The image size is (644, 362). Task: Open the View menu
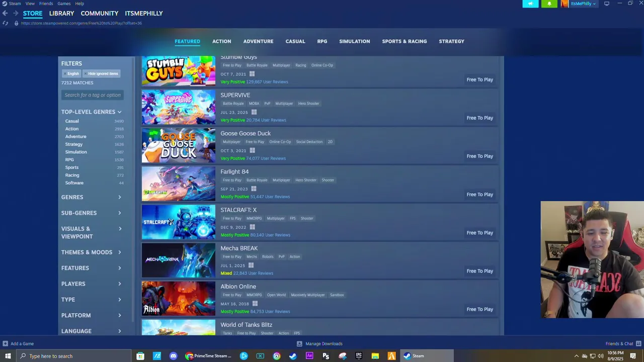(x=30, y=4)
